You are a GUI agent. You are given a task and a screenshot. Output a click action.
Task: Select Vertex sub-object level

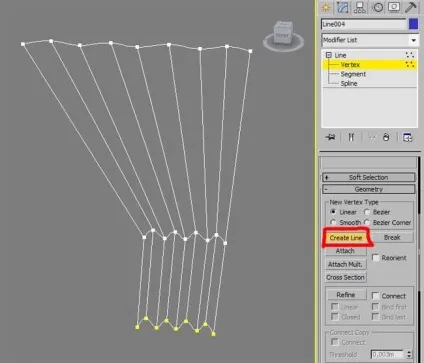click(x=350, y=64)
